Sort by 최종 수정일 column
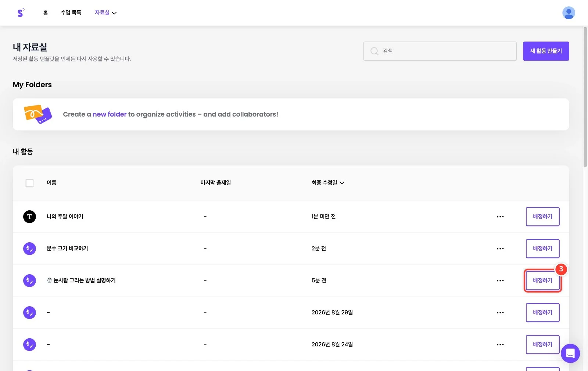 pyautogui.click(x=328, y=183)
